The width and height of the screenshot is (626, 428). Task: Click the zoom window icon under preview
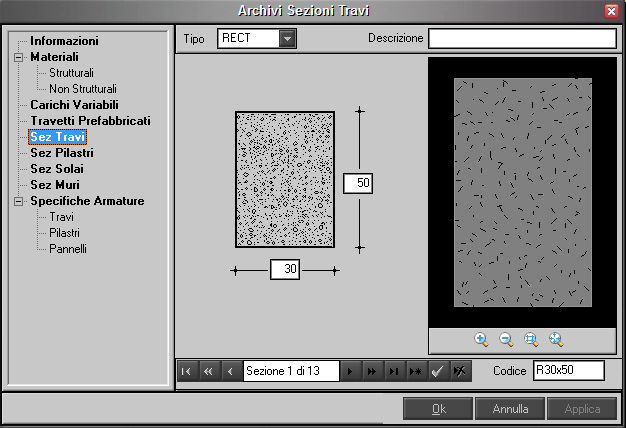click(531, 340)
